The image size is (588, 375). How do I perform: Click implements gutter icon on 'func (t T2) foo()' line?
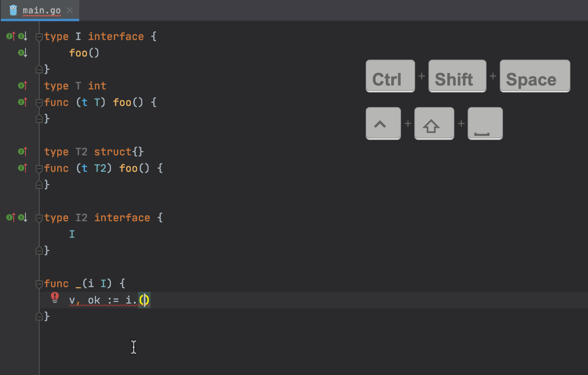click(23, 168)
